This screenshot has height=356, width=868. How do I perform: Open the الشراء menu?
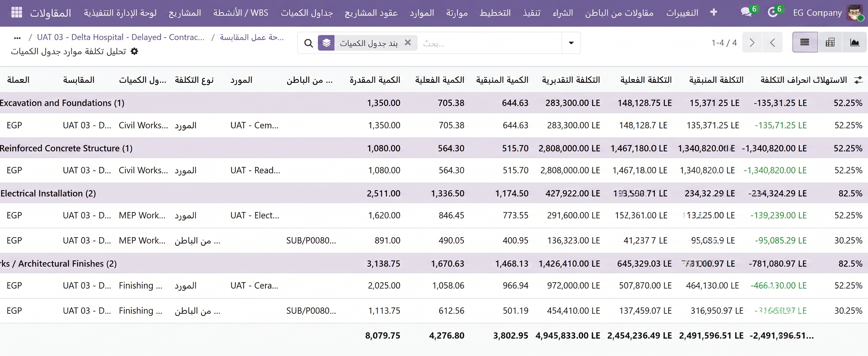click(563, 13)
